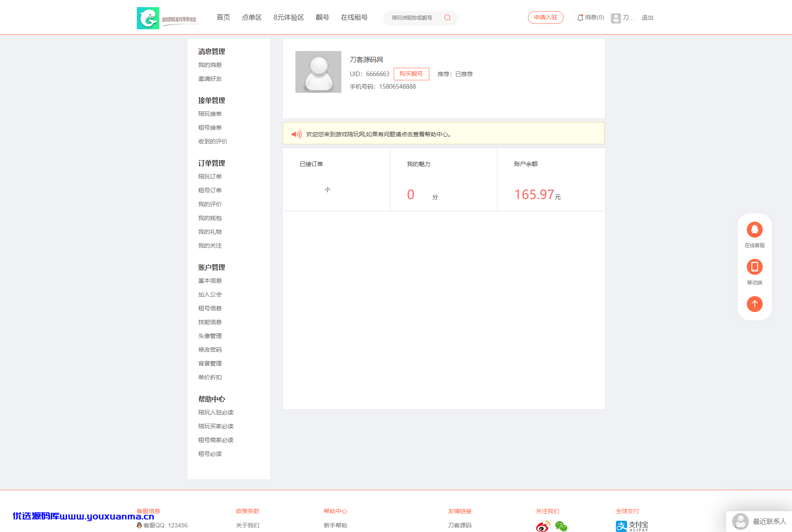Go to 首页 in top navigation

pyautogui.click(x=223, y=18)
